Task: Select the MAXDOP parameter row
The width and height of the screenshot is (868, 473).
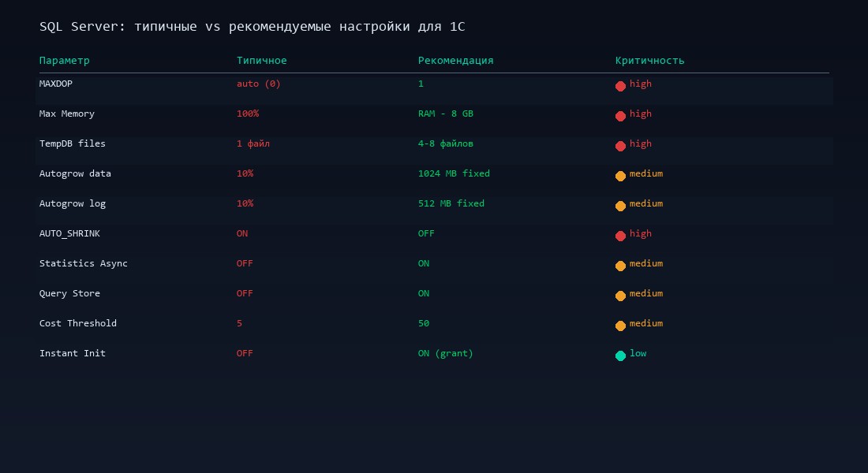Action: click(55, 84)
